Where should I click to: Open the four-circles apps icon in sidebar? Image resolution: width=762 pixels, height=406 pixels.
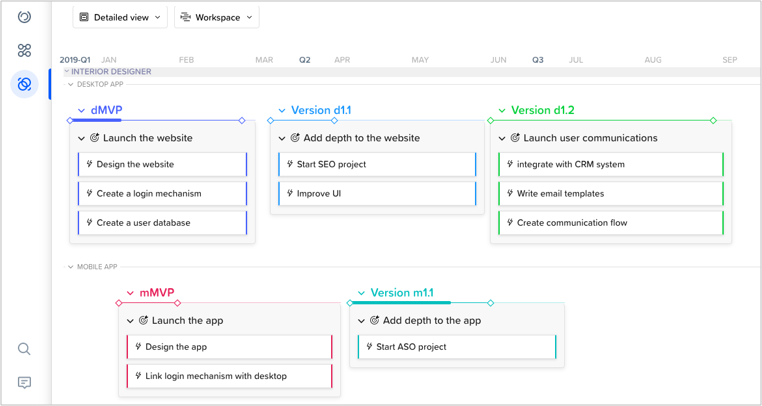pos(24,50)
